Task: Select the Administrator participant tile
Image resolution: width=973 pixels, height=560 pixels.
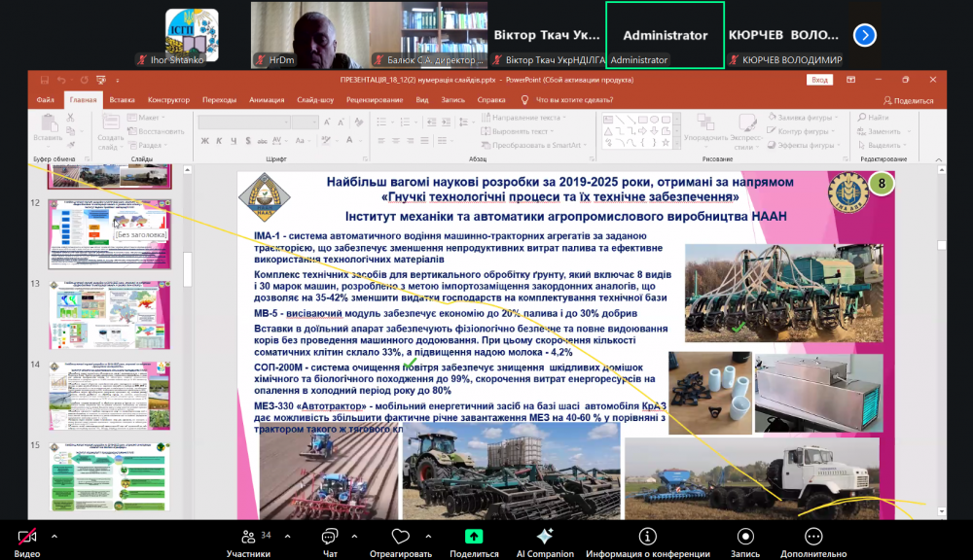Action: [x=666, y=35]
